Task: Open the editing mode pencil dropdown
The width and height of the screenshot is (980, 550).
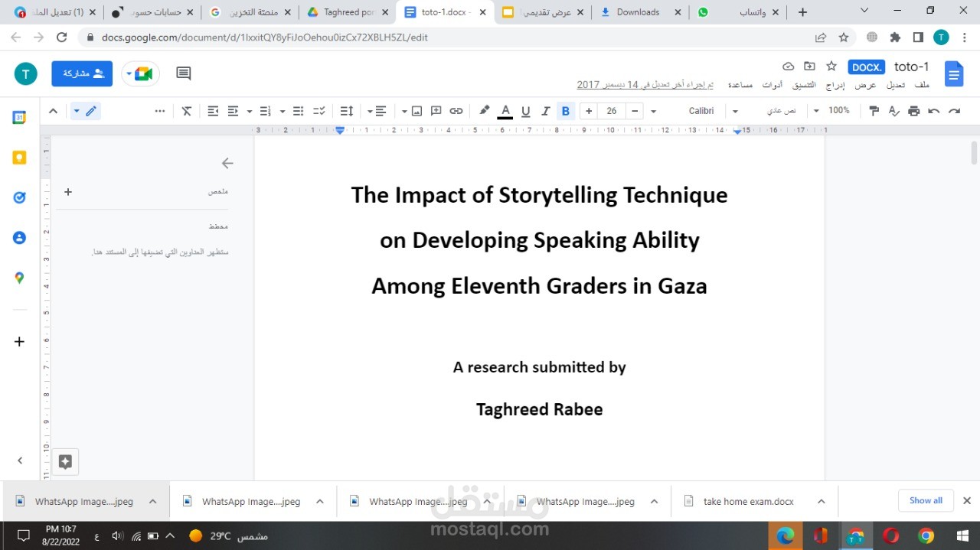Action: (85, 111)
